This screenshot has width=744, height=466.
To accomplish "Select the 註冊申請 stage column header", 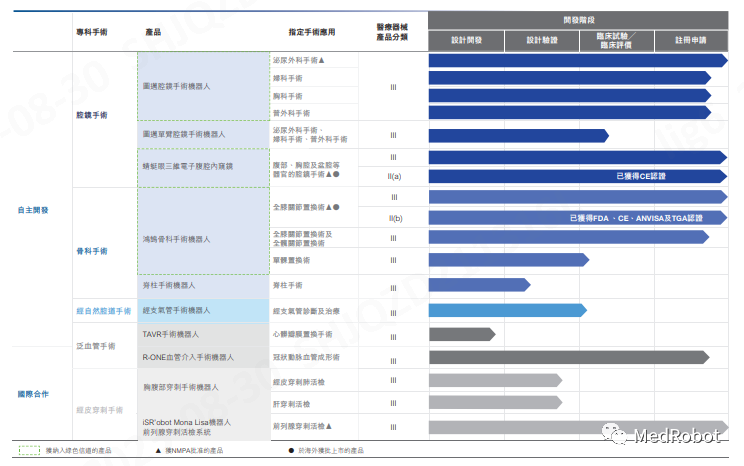I will click(x=689, y=40).
